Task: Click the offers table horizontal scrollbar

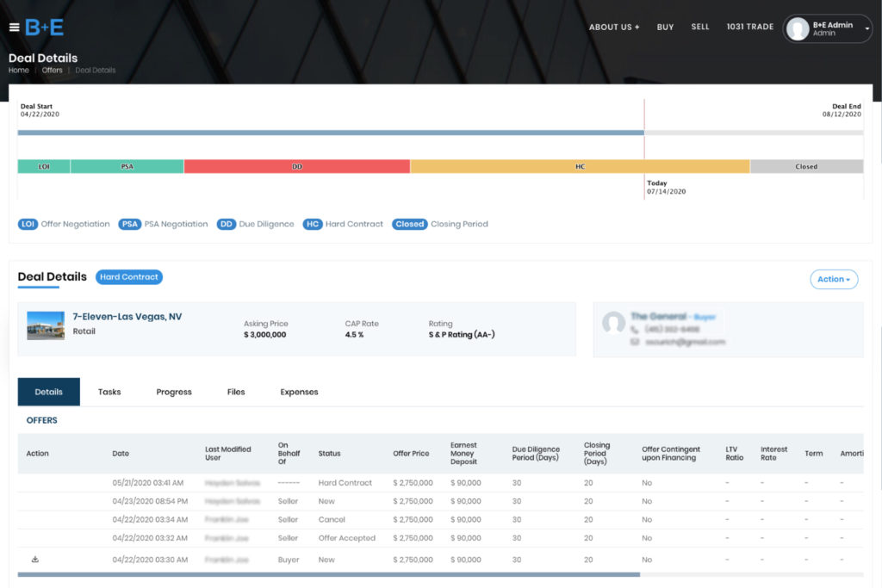Action: (328, 574)
